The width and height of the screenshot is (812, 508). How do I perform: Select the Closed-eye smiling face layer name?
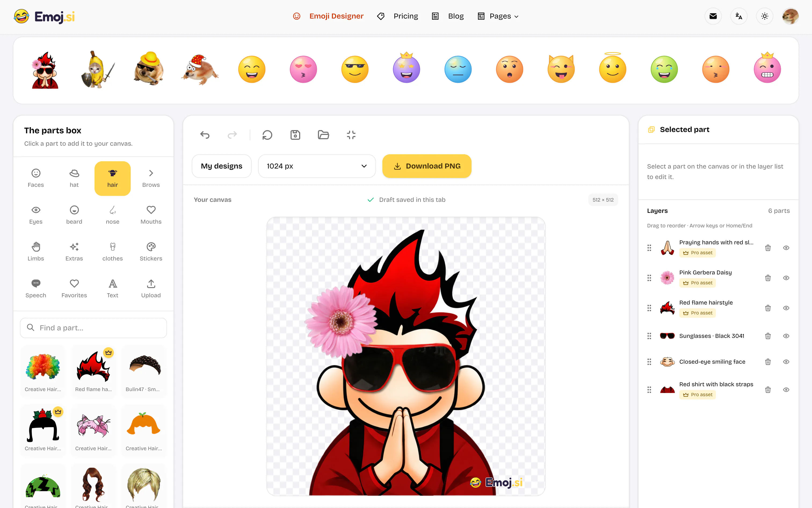(x=712, y=362)
